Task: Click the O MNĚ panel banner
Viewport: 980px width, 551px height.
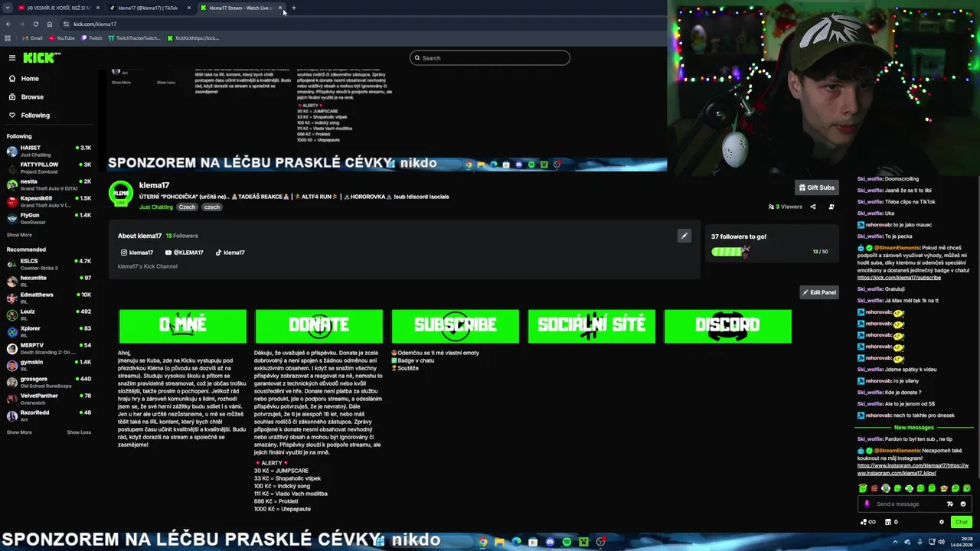Action: [x=183, y=326]
